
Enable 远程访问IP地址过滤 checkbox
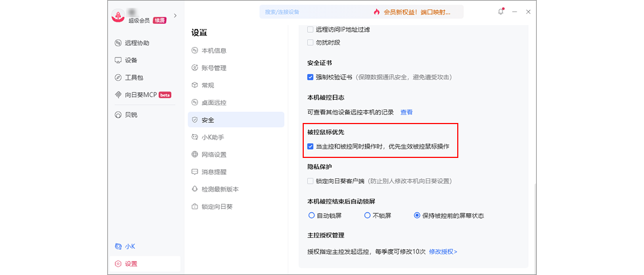click(310, 30)
